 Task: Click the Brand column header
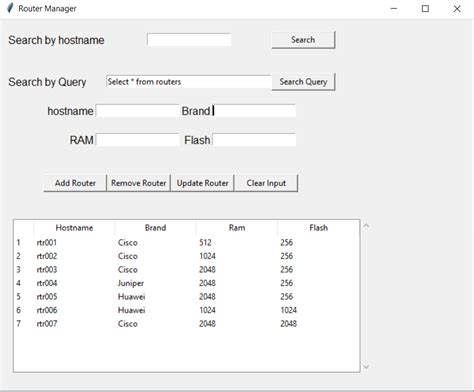(155, 228)
